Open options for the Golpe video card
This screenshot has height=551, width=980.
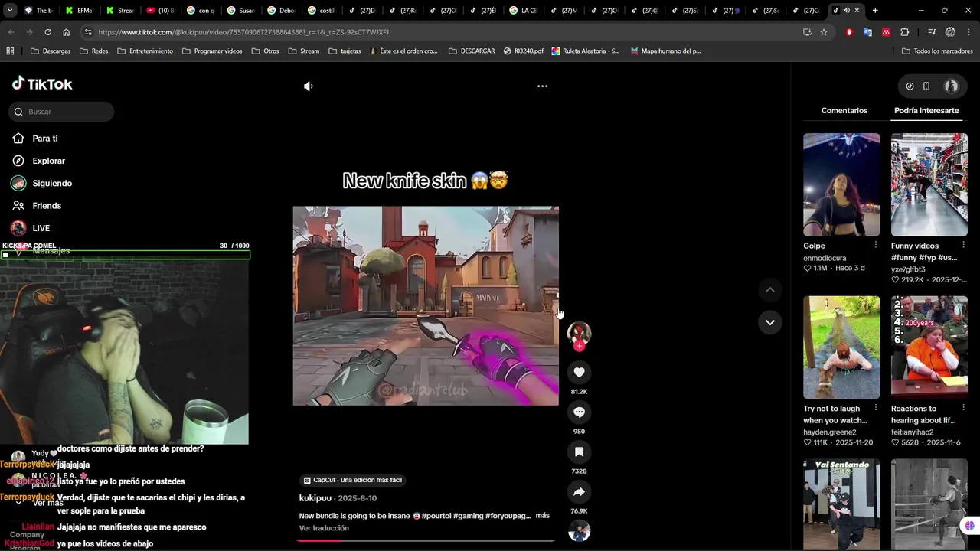[876, 246]
